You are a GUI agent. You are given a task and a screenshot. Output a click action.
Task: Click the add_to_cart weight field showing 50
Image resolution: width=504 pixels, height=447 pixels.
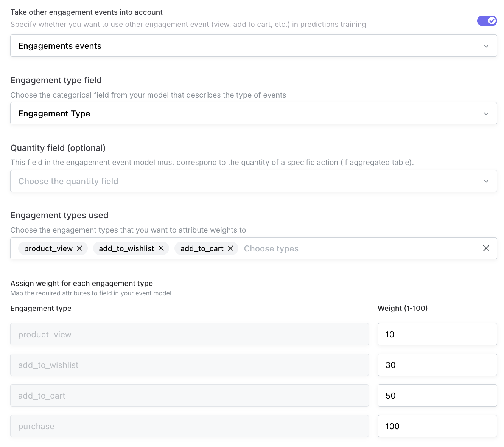click(x=437, y=396)
